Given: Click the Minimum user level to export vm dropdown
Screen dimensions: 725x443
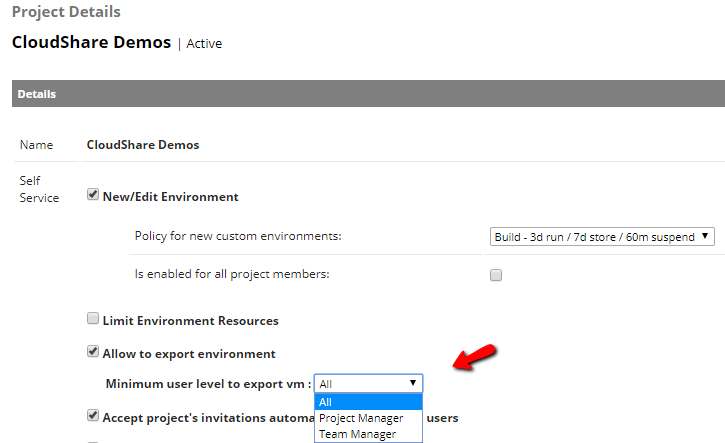Looking at the screenshot, I should pyautogui.click(x=369, y=384).
